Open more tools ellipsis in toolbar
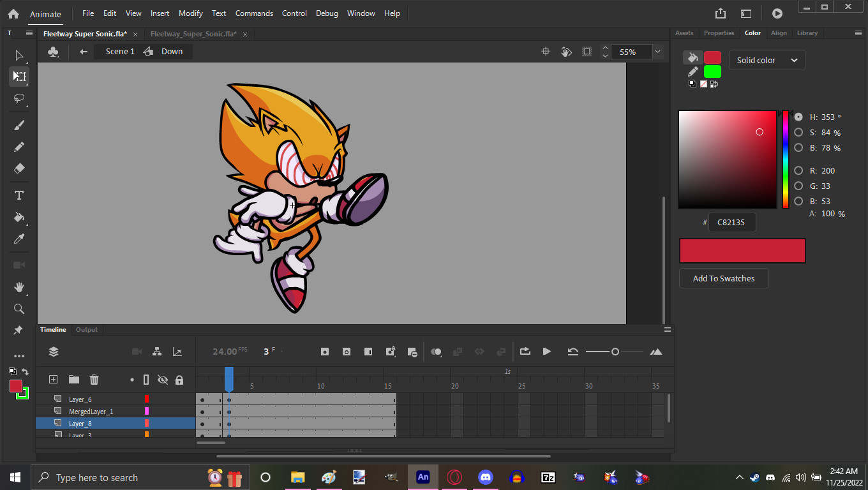This screenshot has height=490, width=868. tap(19, 356)
